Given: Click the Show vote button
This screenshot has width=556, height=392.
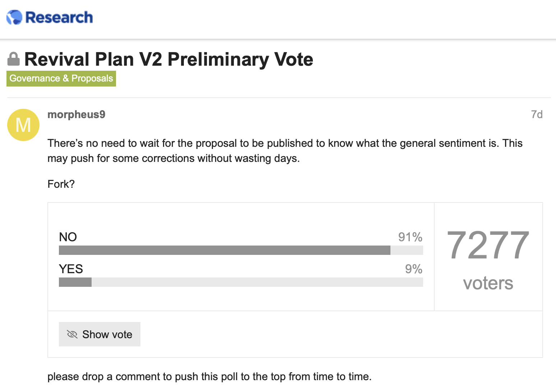Looking at the screenshot, I should pos(99,334).
